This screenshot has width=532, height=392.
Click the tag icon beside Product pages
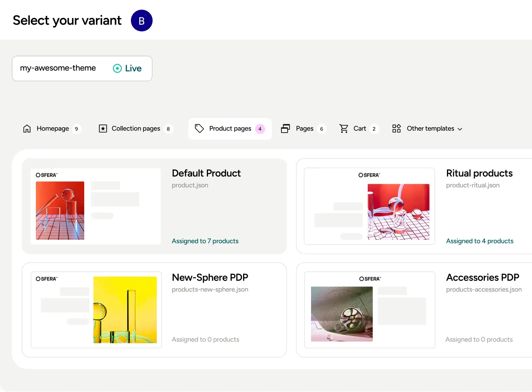199,128
